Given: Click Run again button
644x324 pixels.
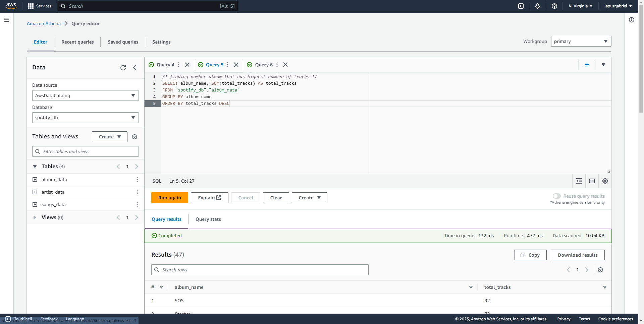Looking at the screenshot, I should [x=170, y=198].
